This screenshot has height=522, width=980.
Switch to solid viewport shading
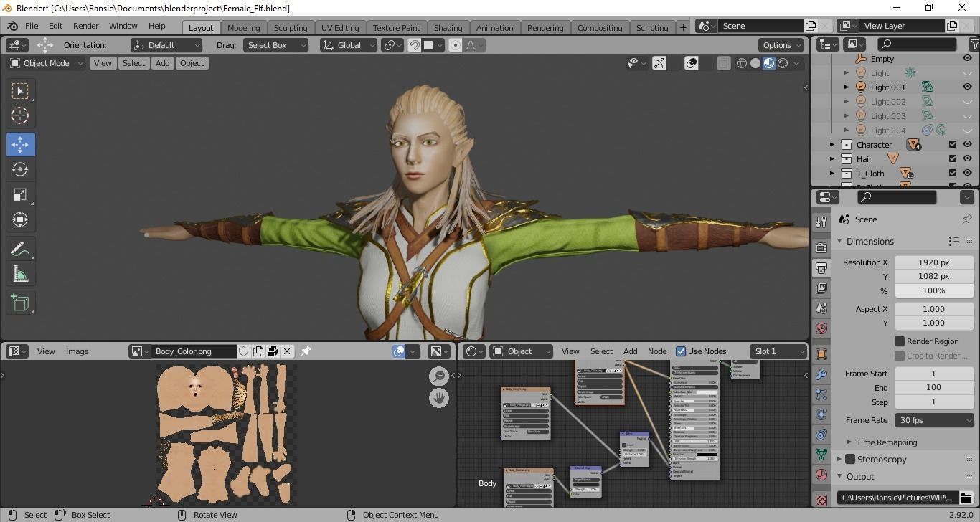tap(755, 63)
